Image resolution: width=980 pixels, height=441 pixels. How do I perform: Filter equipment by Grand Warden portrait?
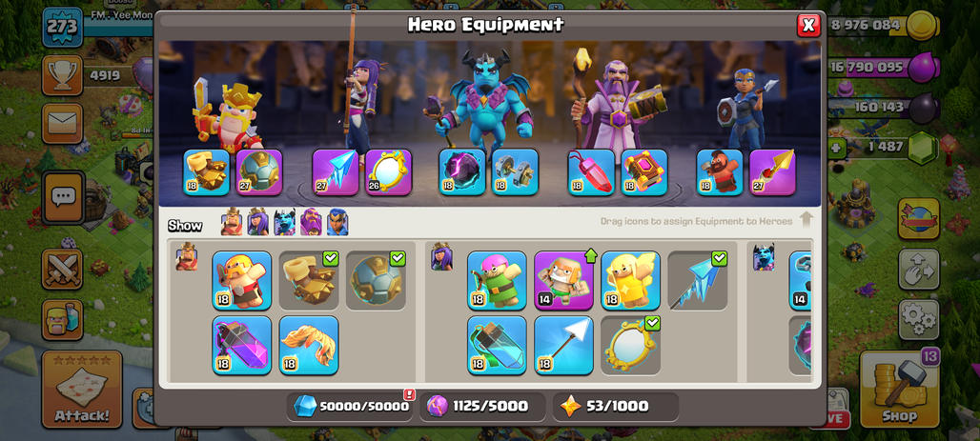pyautogui.click(x=311, y=222)
